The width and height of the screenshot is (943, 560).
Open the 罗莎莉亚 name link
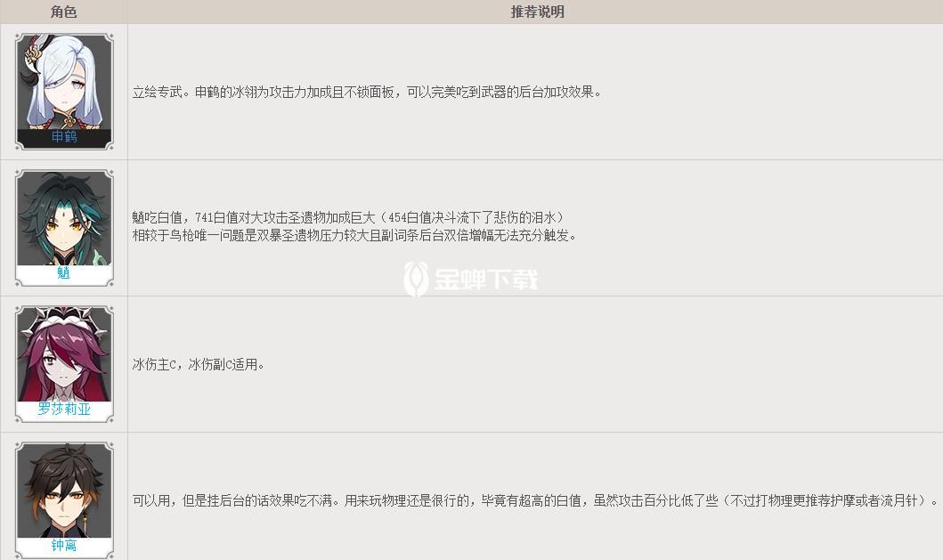[64, 409]
